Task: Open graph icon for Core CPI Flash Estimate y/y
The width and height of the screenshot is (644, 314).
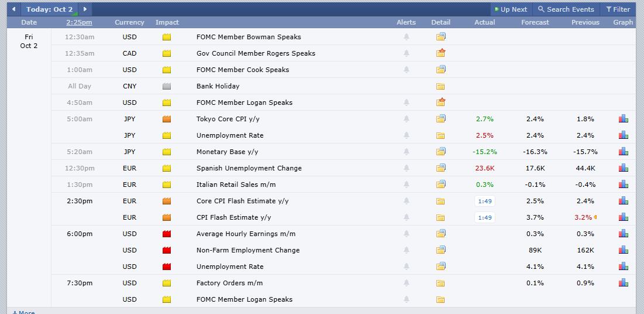Action: [x=624, y=201]
